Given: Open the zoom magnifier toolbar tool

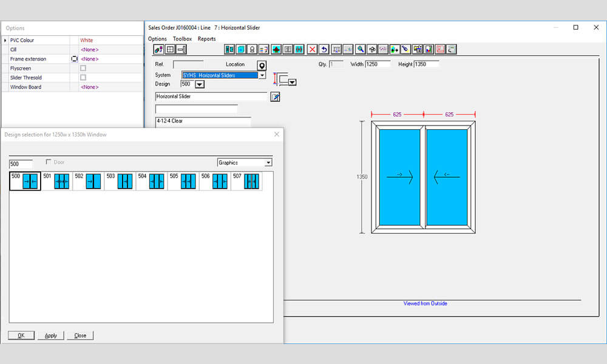Looking at the screenshot, I should click(x=361, y=49).
